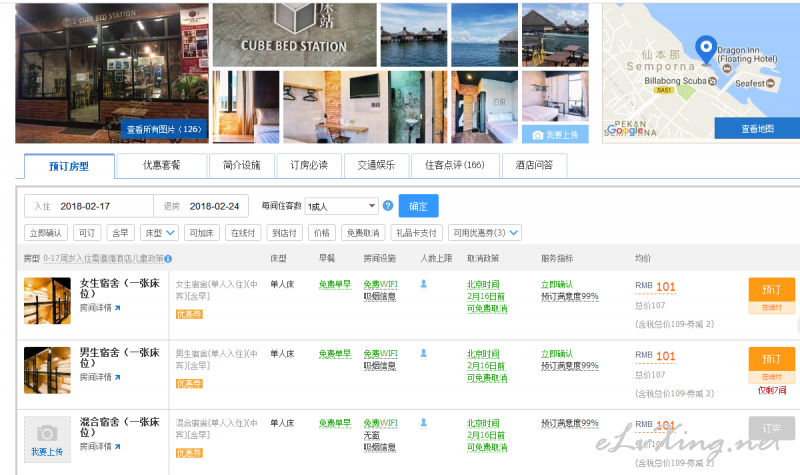The width and height of the screenshot is (800, 475).
Task: Click the 优惠券 tag in 混合宿舍 row
Action: (x=189, y=453)
